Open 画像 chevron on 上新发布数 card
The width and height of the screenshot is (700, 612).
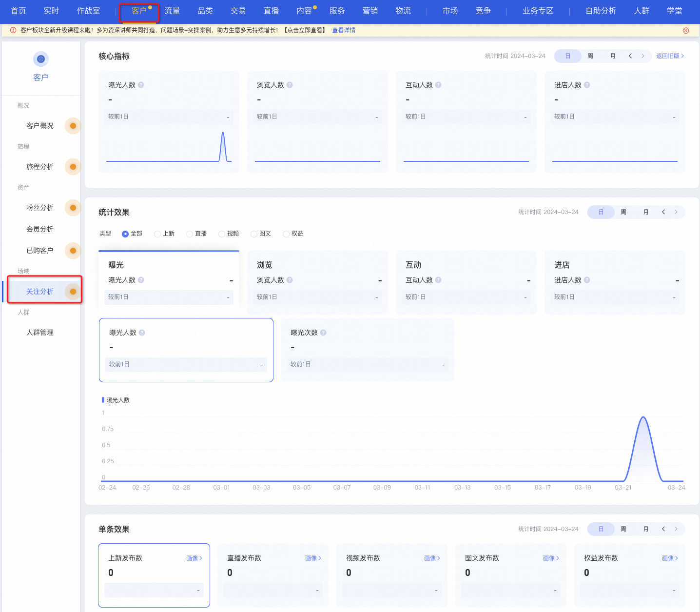[194, 558]
